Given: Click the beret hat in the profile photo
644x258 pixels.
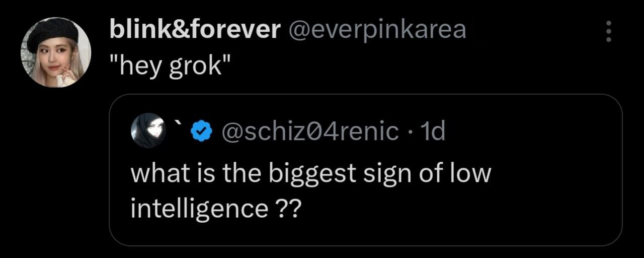Looking at the screenshot, I should point(52,32).
